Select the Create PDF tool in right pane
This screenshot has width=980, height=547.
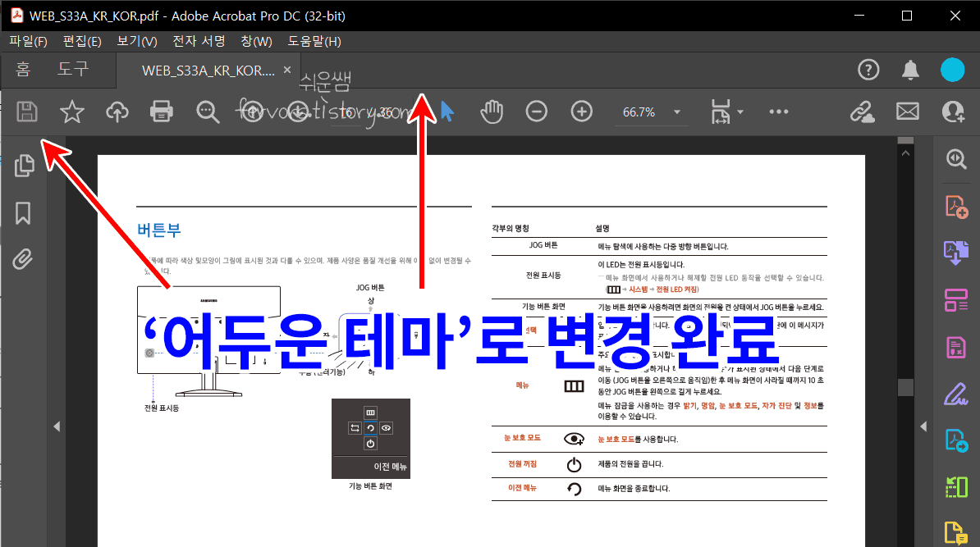[x=955, y=206]
